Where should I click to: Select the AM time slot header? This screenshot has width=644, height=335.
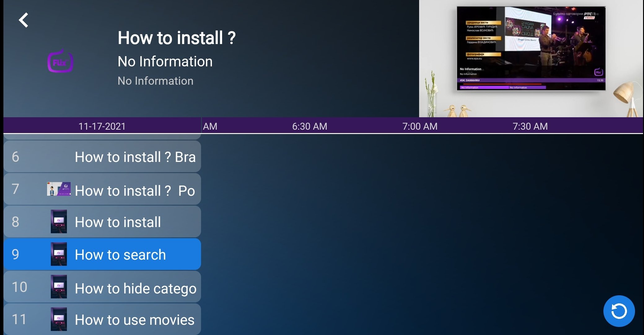[x=210, y=125]
